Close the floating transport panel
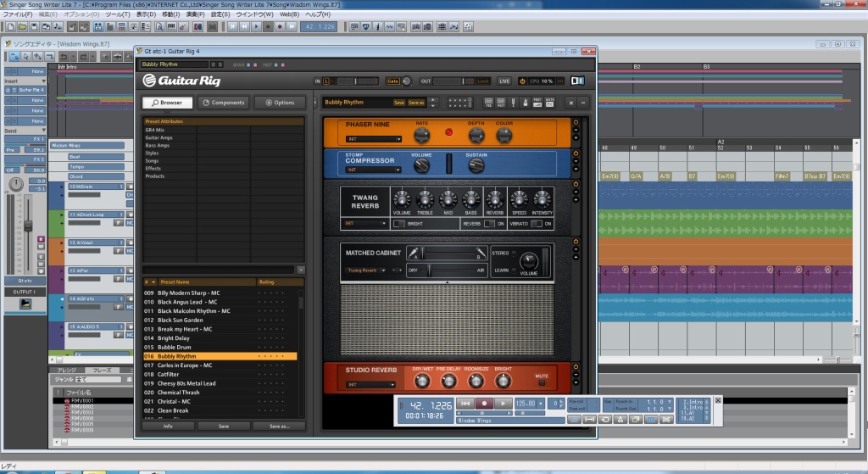868x474 pixels. pos(718,400)
